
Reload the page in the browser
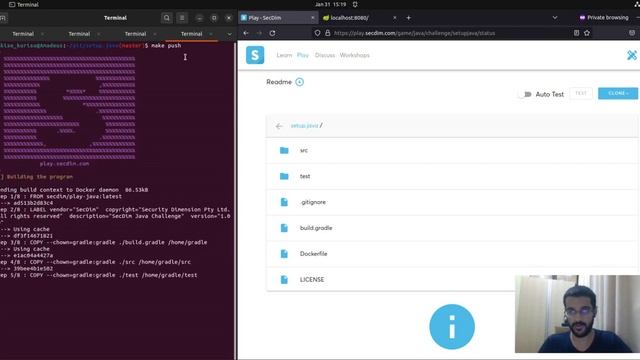coord(272,33)
